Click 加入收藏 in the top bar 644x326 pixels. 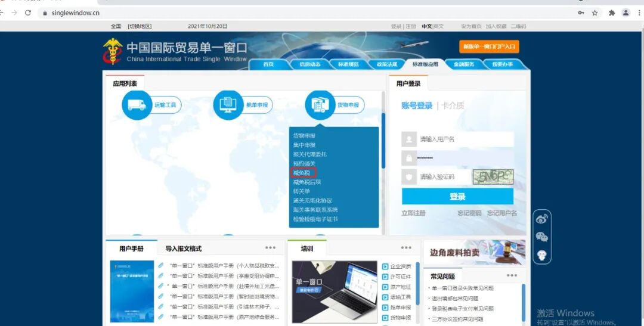[x=496, y=26]
